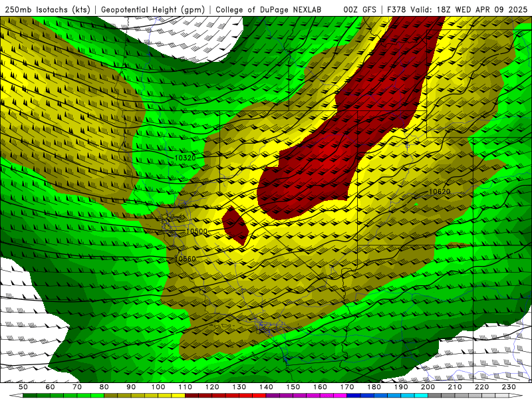The height and width of the screenshot is (399, 532).
Task: Click the 10500 height contour label
Action: coord(196,231)
